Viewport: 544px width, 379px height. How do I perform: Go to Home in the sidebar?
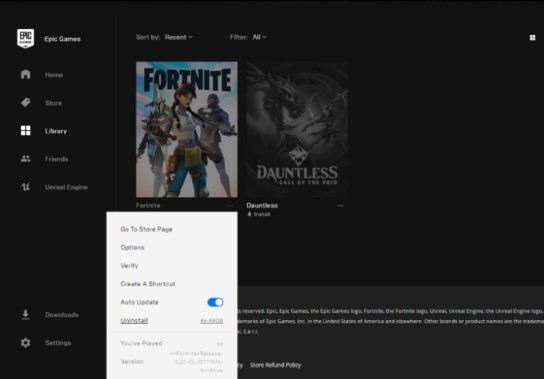tap(54, 75)
